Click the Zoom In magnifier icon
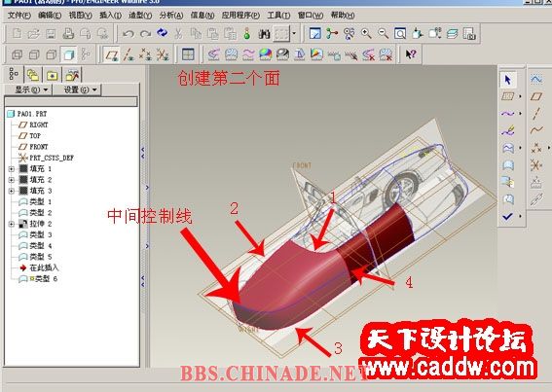The image size is (552, 392). (366, 33)
